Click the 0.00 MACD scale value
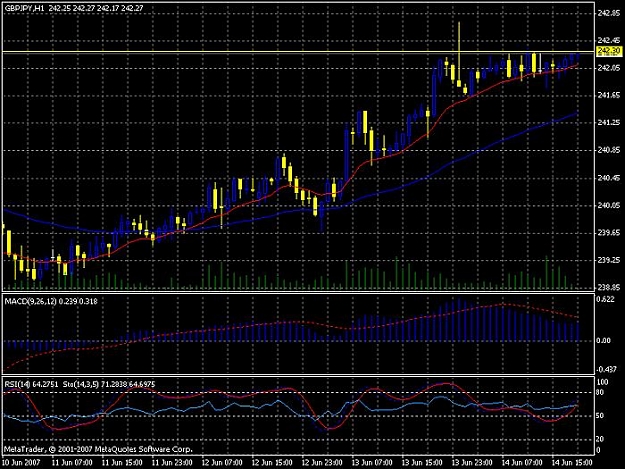The width and height of the screenshot is (625, 469). tap(604, 341)
